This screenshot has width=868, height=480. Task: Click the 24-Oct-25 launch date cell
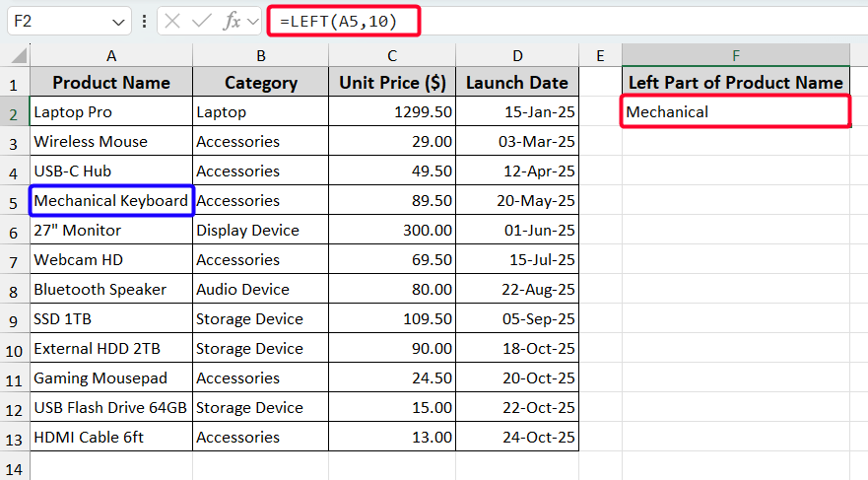pos(517,437)
